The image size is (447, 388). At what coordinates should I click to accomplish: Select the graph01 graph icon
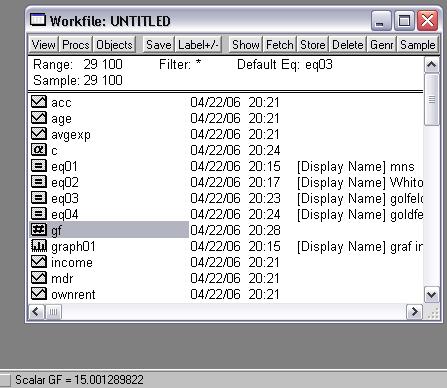click(39, 246)
